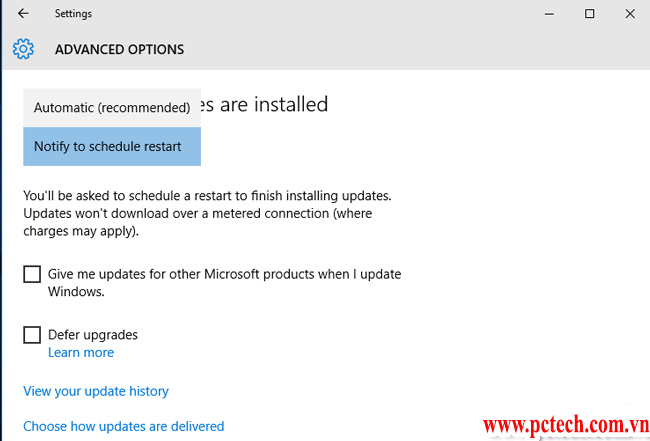Enable updates for other Microsoft products checkbox

(32, 274)
